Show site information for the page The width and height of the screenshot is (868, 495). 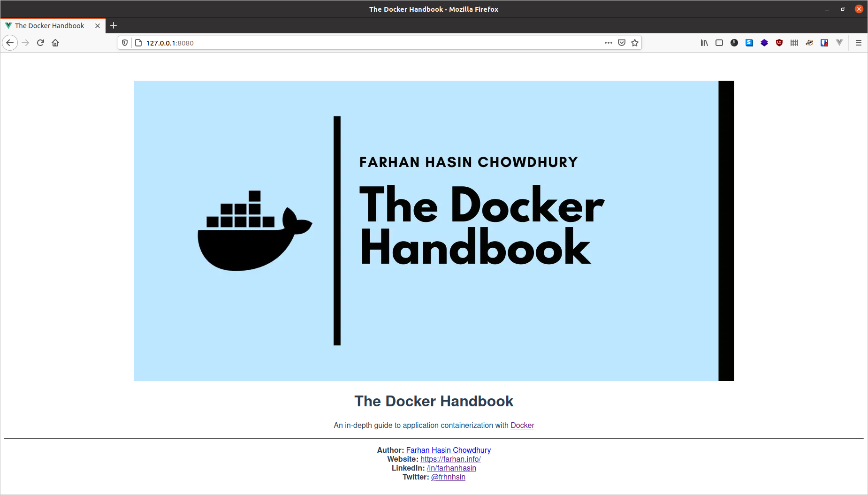pos(138,43)
